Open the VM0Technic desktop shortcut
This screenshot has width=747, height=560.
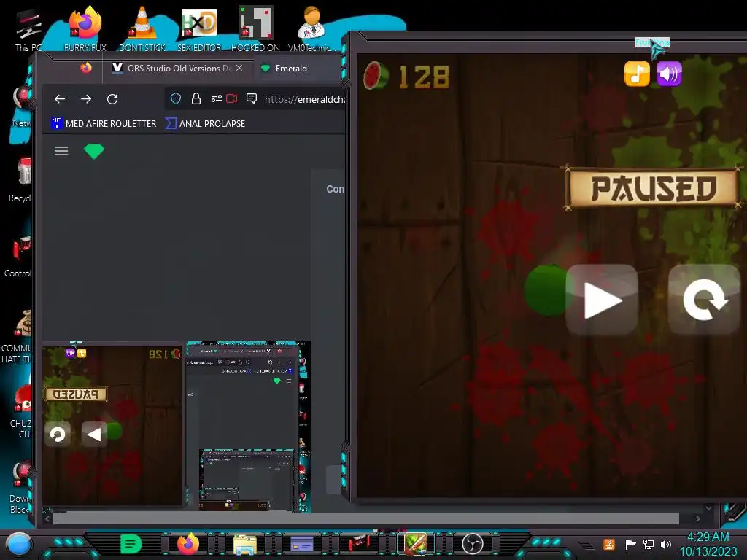(311, 28)
